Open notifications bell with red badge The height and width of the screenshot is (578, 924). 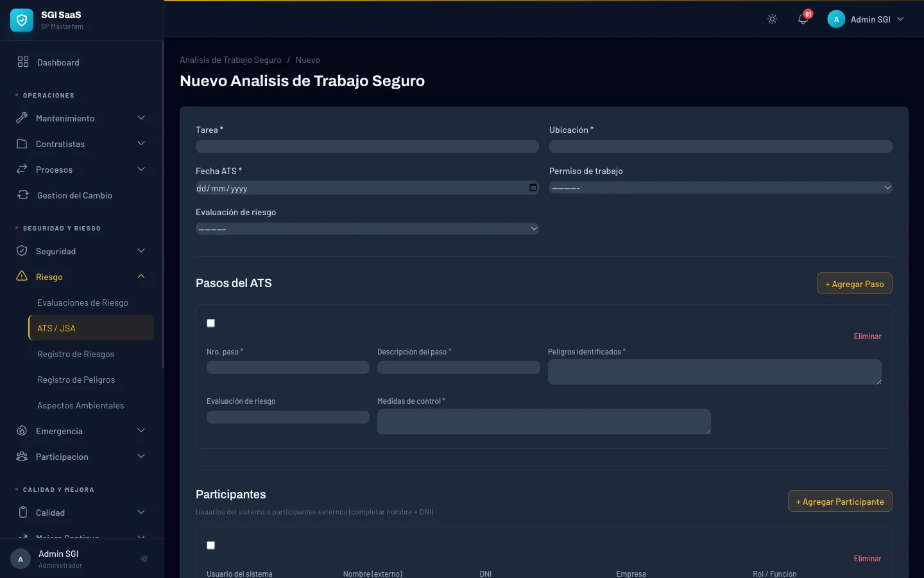click(803, 19)
